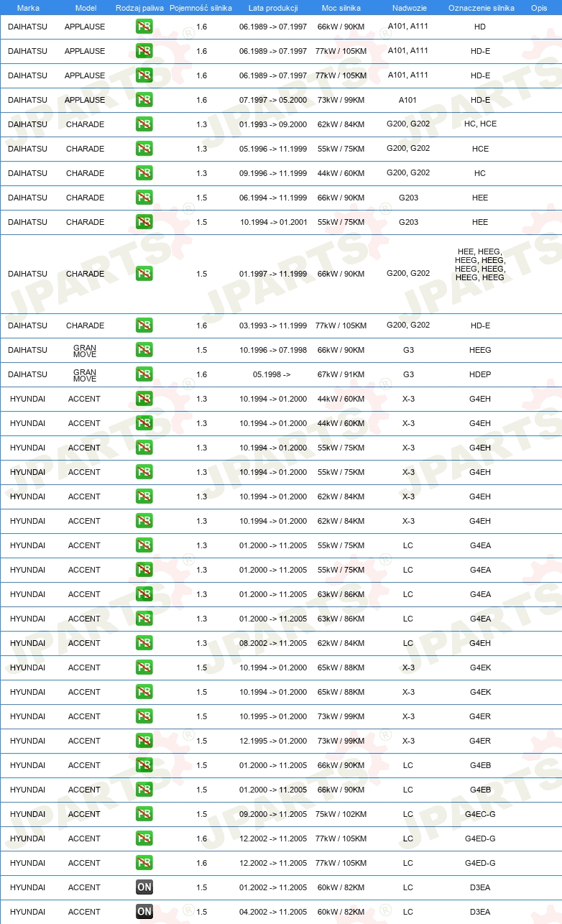Click the PB icon for Applause 07.1997 -> 05.2000

click(x=144, y=100)
